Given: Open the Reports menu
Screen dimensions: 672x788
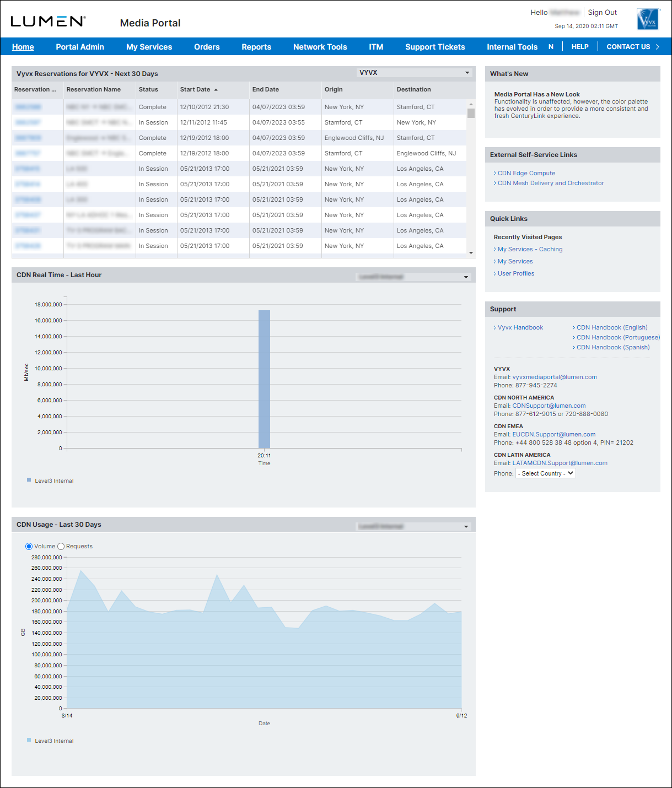Looking at the screenshot, I should coord(256,47).
